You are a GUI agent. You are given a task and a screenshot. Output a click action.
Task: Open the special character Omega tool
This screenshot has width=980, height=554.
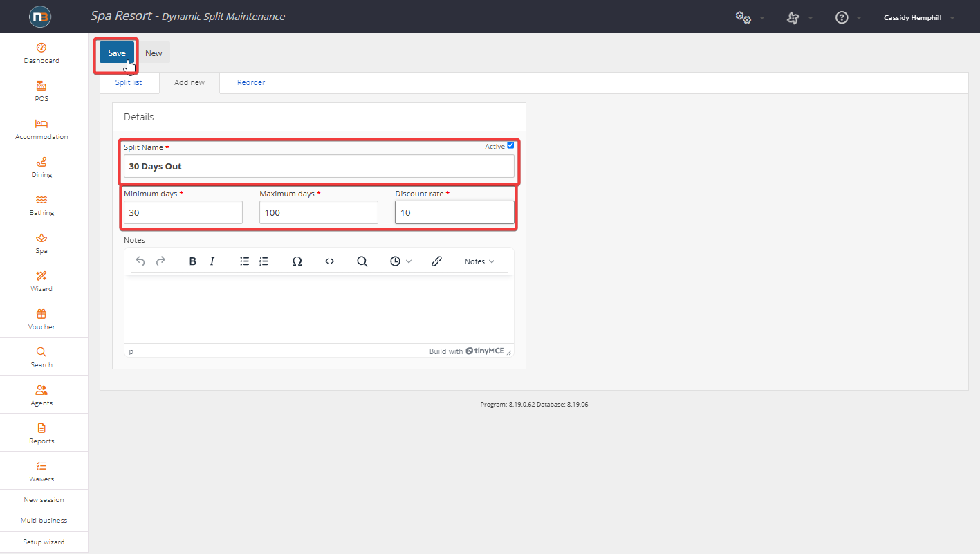pyautogui.click(x=297, y=261)
